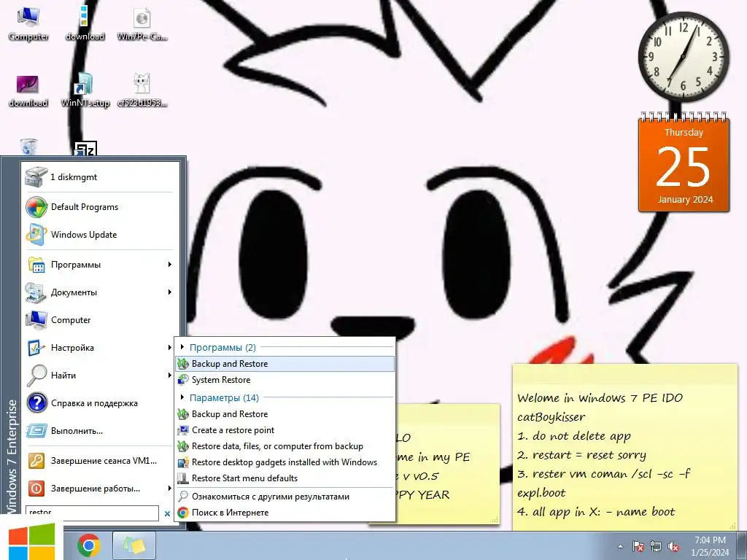Open the cf523d1953... cat image file
Image resolution: width=747 pixels, height=560 pixels.
142,90
